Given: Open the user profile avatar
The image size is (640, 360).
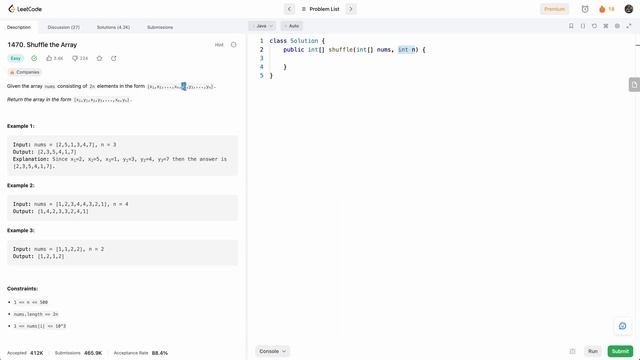Looking at the screenshot, I should coord(629,9).
